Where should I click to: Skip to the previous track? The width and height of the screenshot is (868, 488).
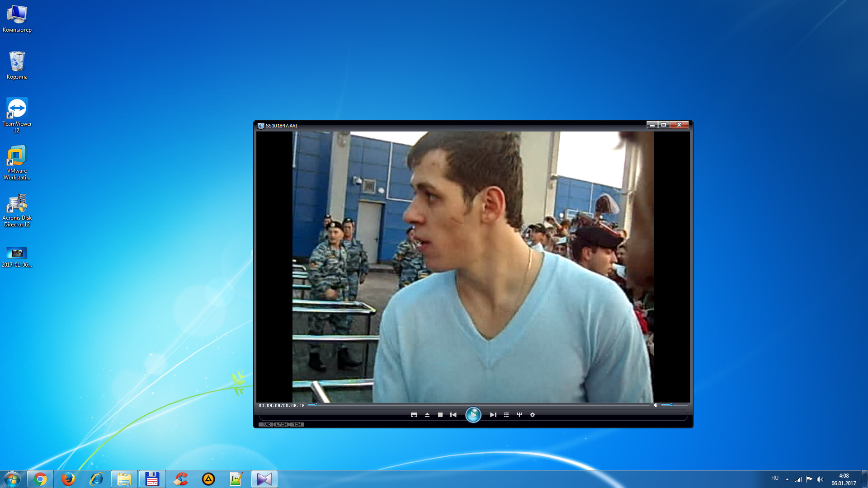click(453, 415)
